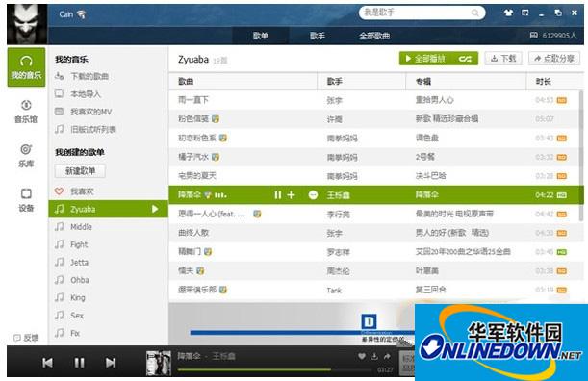Viewport: 588px width, 381px height.
Task: Switch to the 歌单 tab
Action: [260, 36]
